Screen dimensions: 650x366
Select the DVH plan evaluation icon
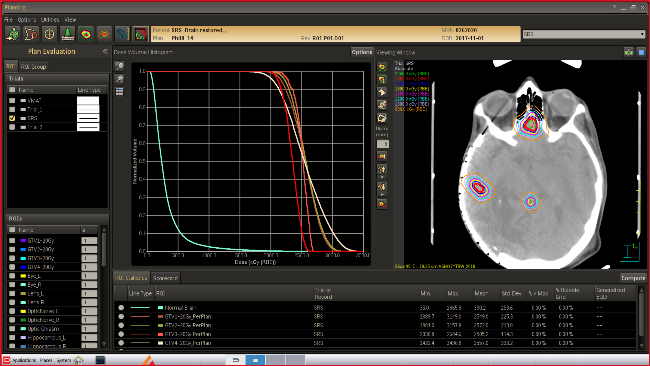click(141, 34)
